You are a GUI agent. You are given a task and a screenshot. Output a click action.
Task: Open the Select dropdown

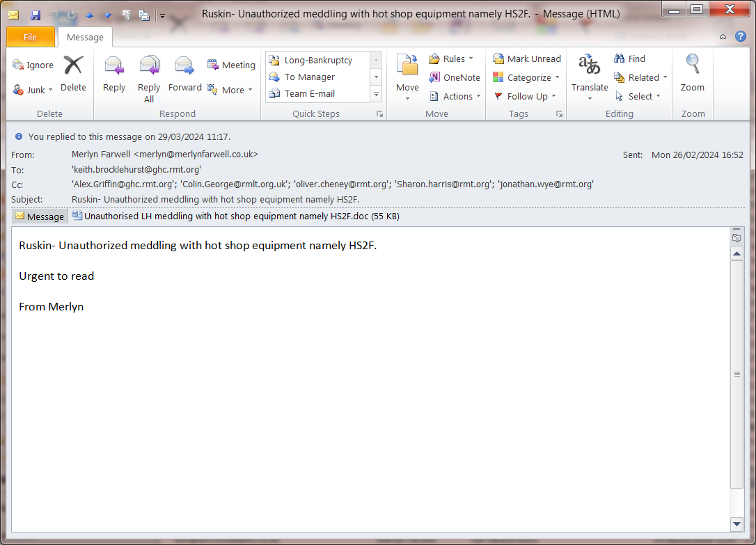point(637,96)
